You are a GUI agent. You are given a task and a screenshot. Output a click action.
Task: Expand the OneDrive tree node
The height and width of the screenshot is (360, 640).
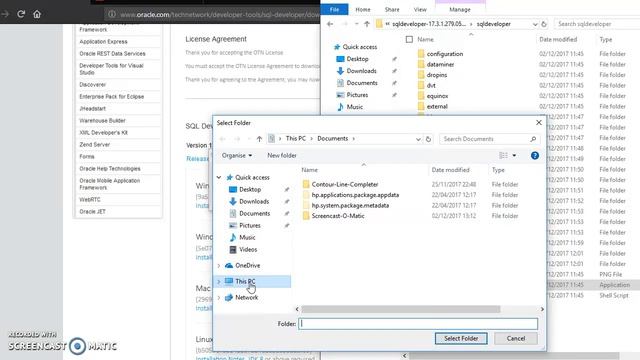click(219, 266)
